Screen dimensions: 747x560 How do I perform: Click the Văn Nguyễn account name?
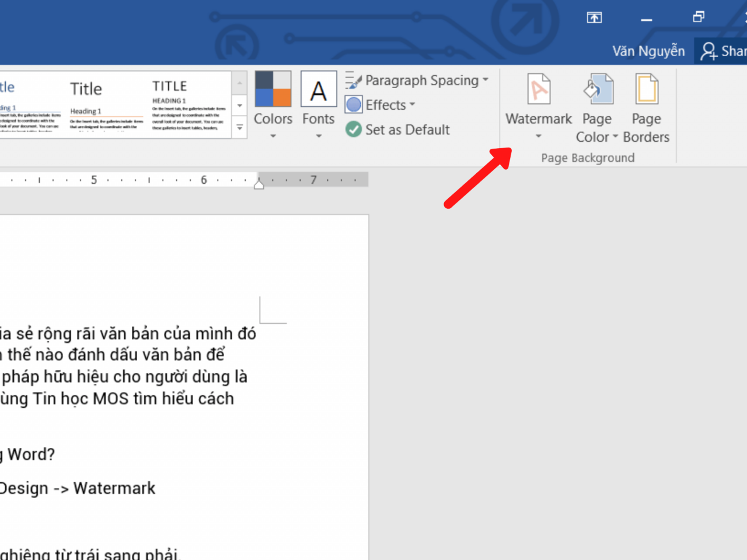point(648,51)
